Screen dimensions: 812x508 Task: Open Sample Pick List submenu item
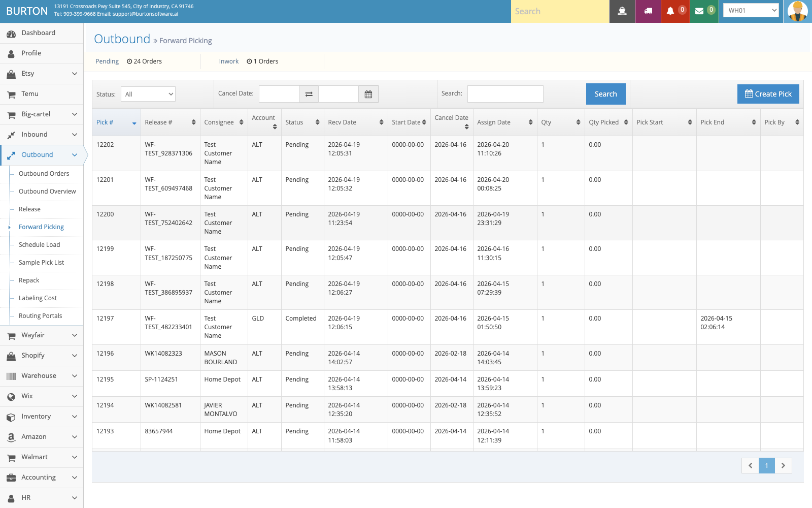(41, 263)
